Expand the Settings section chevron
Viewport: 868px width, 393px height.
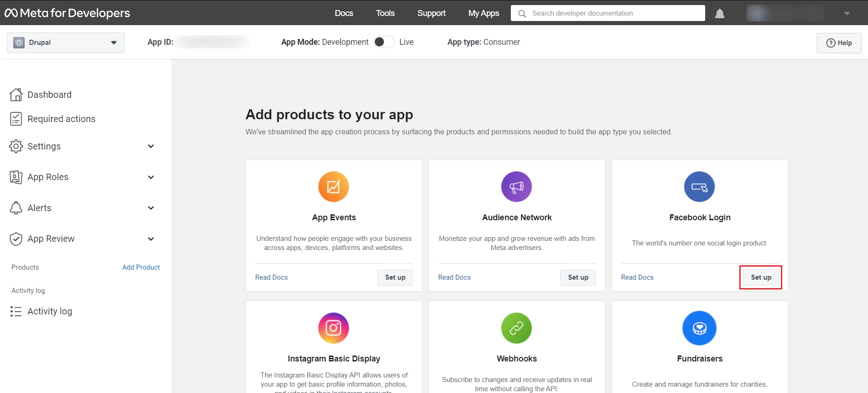[x=151, y=146]
